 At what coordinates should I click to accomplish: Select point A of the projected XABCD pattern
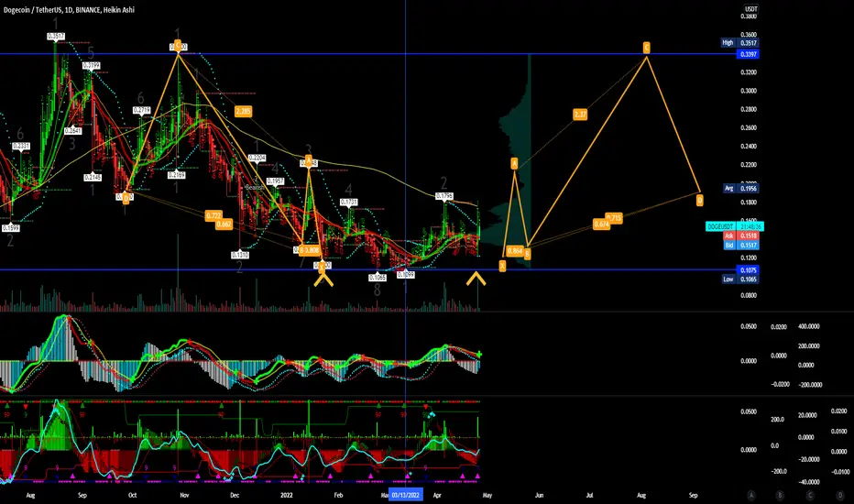coord(514,163)
